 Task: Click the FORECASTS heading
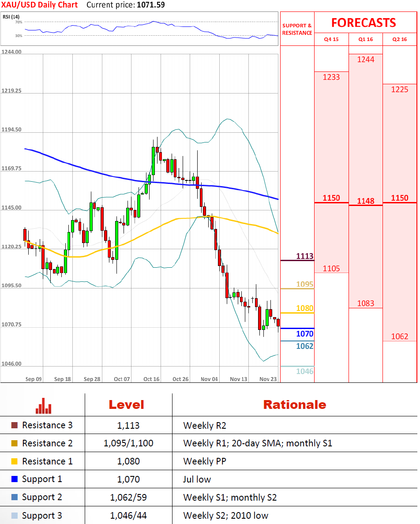click(x=364, y=23)
